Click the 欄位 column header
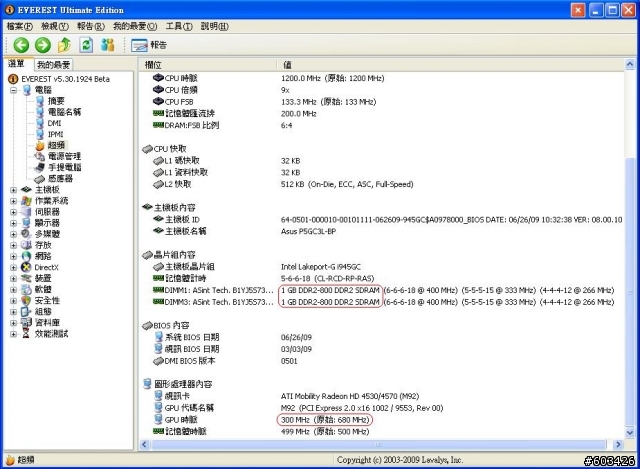The height and width of the screenshot is (469, 640). (208, 64)
